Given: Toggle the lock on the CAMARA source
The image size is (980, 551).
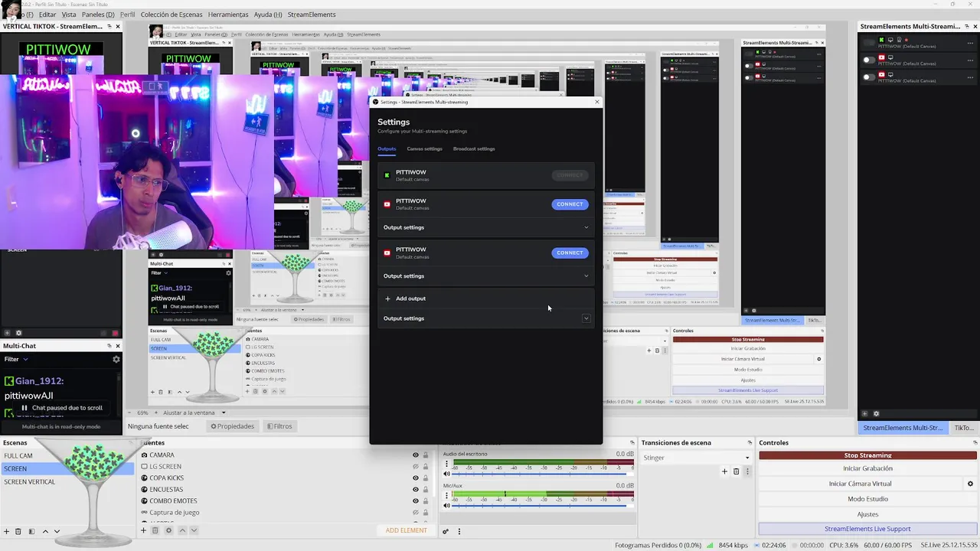Looking at the screenshot, I should pyautogui.click(x=426, y=455).
